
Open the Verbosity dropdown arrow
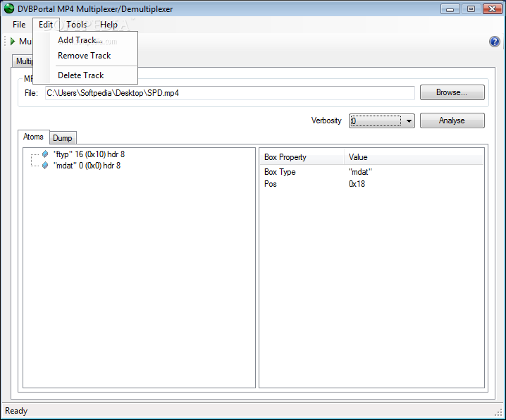pos(409,121)
